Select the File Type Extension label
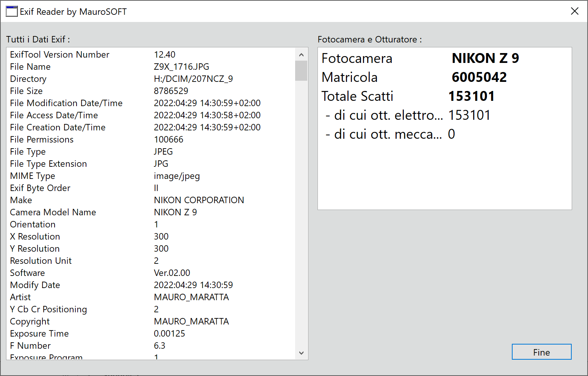Screen dimensions: 588x376 tap(48, 164)
